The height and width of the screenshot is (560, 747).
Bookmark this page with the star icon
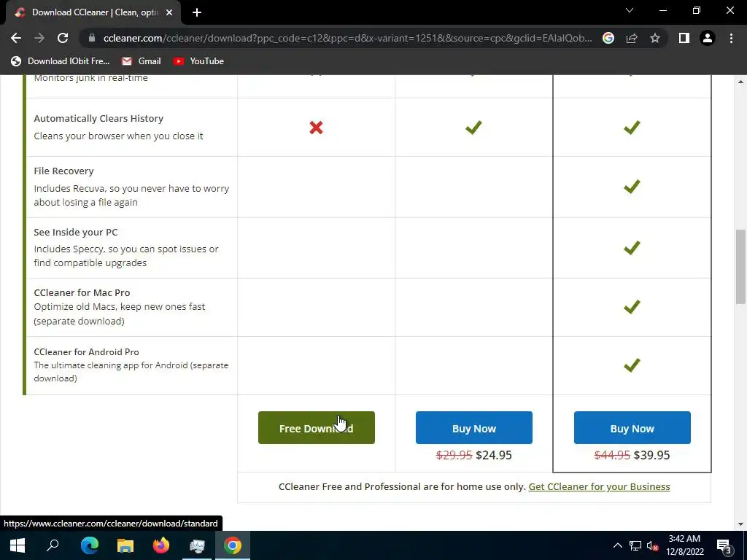coord(655,38)
